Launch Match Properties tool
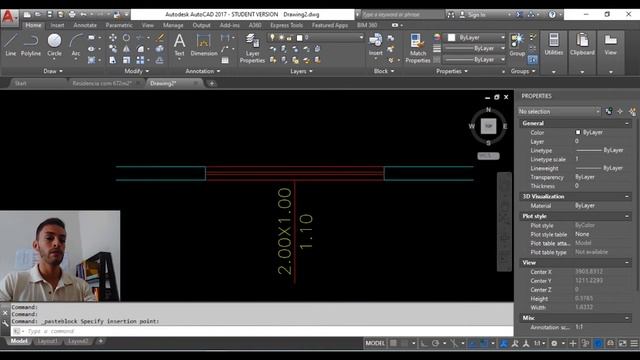Screen dimensions: 640x360 418,48
